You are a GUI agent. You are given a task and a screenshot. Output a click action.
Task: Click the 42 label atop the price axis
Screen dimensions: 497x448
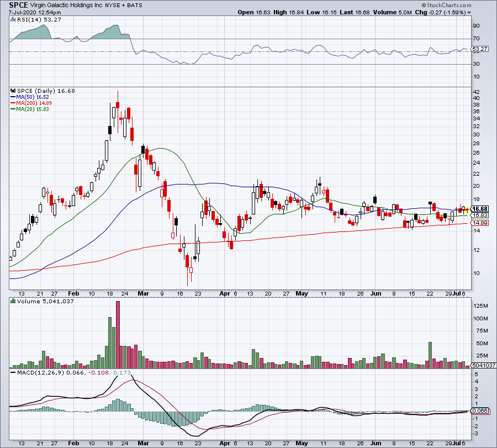476,92
